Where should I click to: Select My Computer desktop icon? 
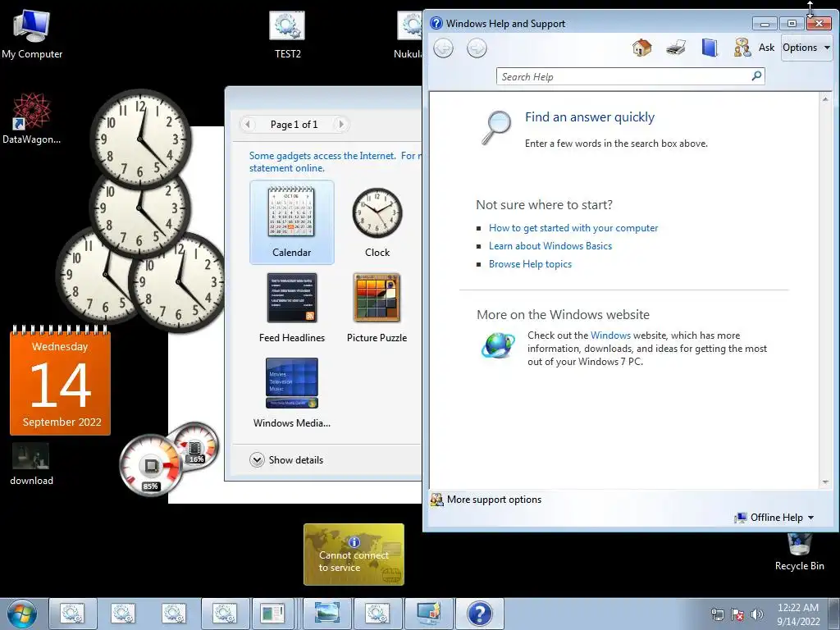click(32, 34)
